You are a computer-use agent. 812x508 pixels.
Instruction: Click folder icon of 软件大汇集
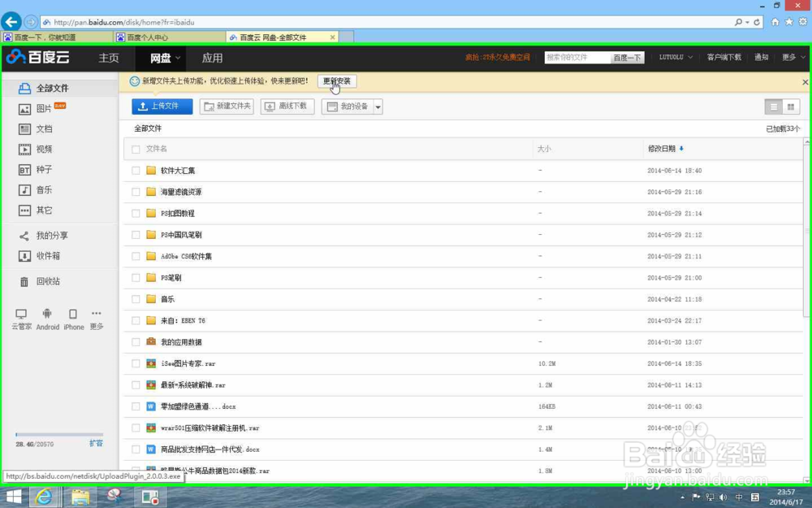coord(151,170)
